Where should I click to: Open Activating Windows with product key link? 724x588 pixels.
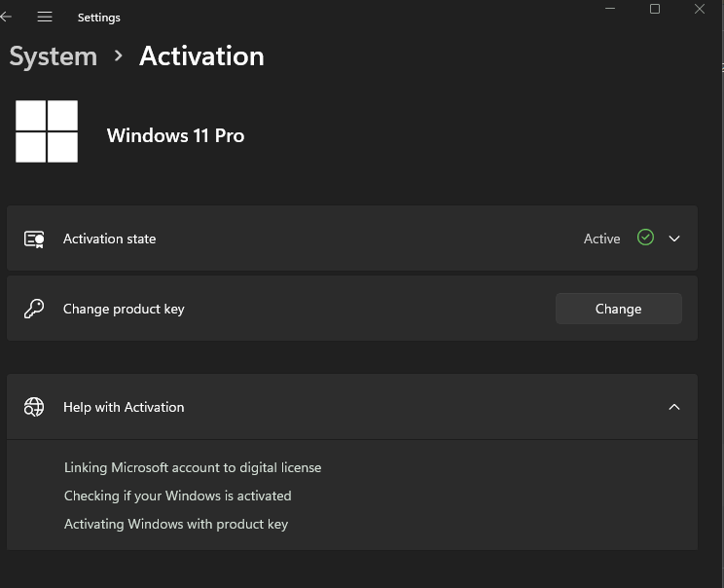pyautogui.click(x=176, y=525)
